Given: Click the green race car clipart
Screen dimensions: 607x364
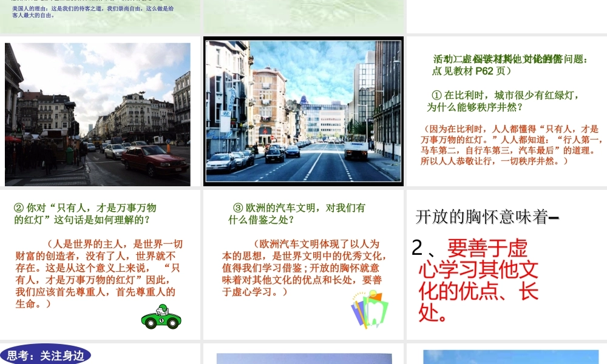Looking at the screenshot, I should click(x=161, y=317).
